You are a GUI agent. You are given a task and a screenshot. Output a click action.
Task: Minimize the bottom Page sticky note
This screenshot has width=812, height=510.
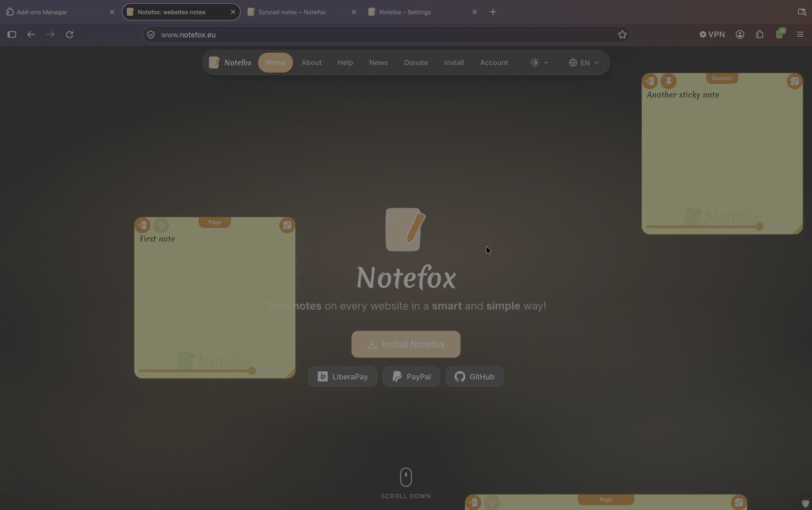click(x=738, y=502)
